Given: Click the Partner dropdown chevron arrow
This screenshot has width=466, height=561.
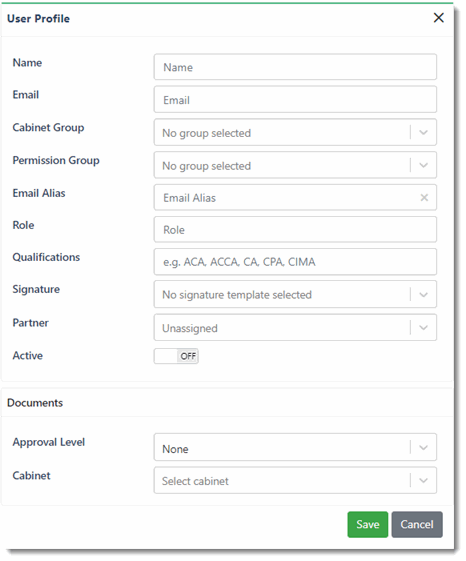Looking at the screenshot, I should coord(423,328).
